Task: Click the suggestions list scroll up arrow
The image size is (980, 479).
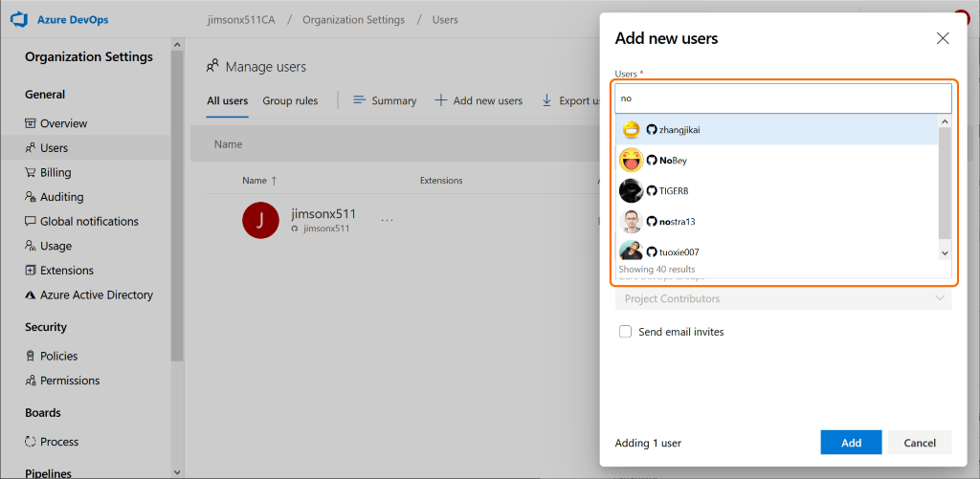Action: click(x=945, y=121)
